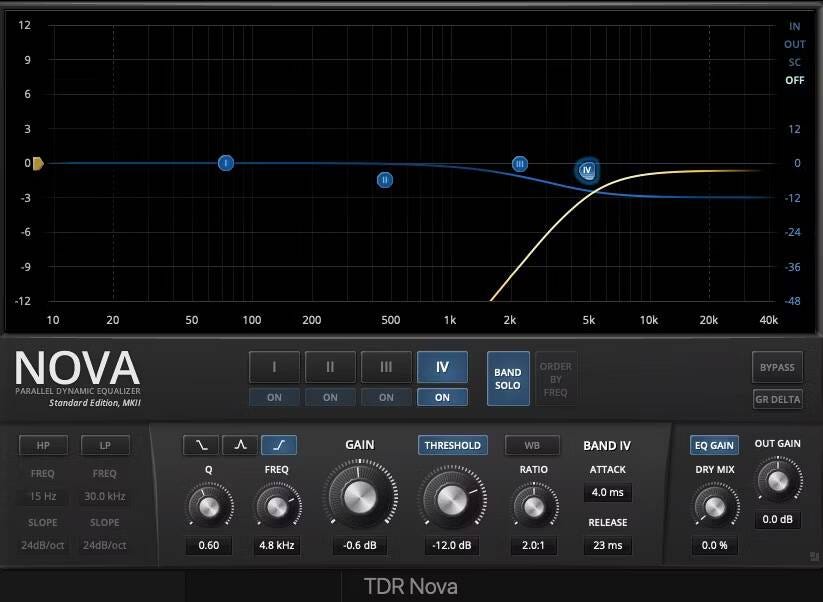
Task: Select the bell filter shape icon
Action: coord(240,445)
